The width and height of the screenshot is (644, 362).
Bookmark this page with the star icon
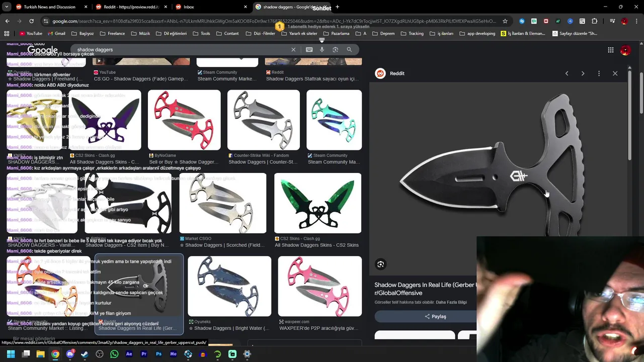[505, 21]
